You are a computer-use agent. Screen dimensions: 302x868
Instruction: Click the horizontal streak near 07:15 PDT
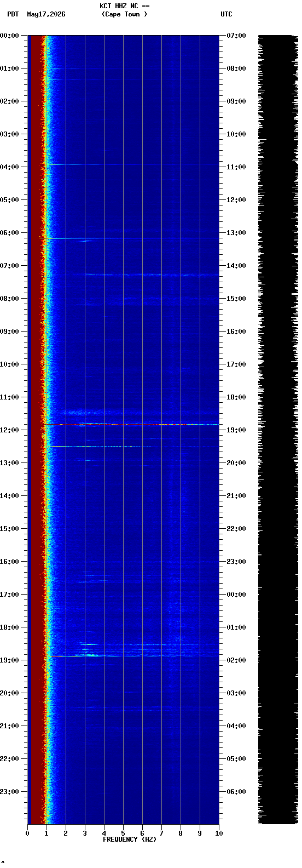[152, 275]
